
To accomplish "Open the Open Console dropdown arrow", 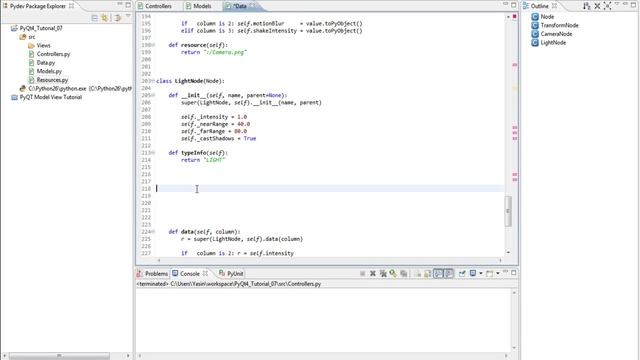I will pos(498,273).
